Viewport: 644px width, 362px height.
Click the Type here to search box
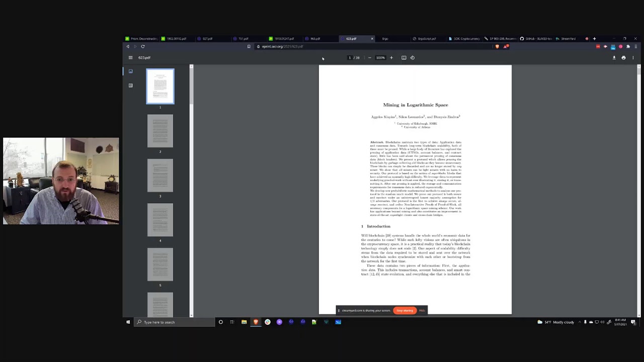click(x=174, y=322)
